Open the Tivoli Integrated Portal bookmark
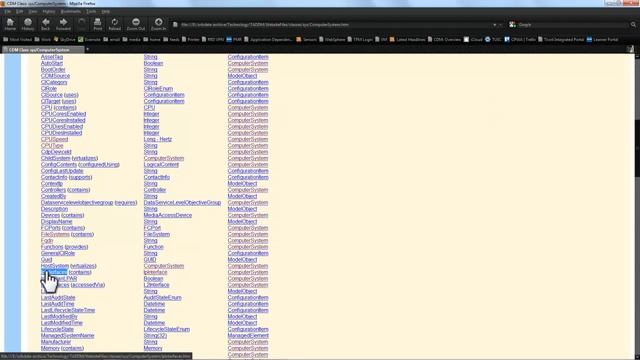This screenshot has width=640, height=360. coord(561,40)
